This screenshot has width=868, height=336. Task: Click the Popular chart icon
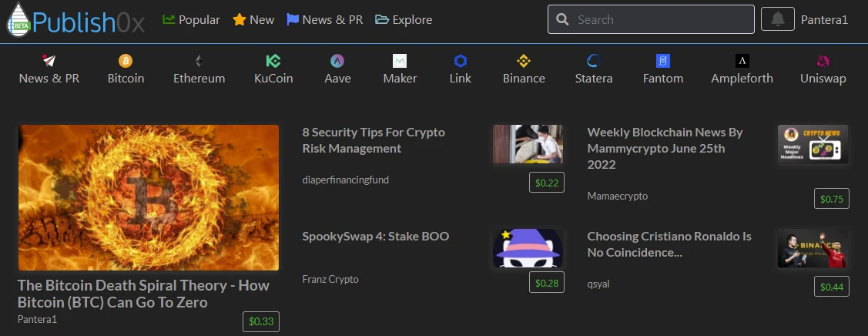[x=168, y=19]
